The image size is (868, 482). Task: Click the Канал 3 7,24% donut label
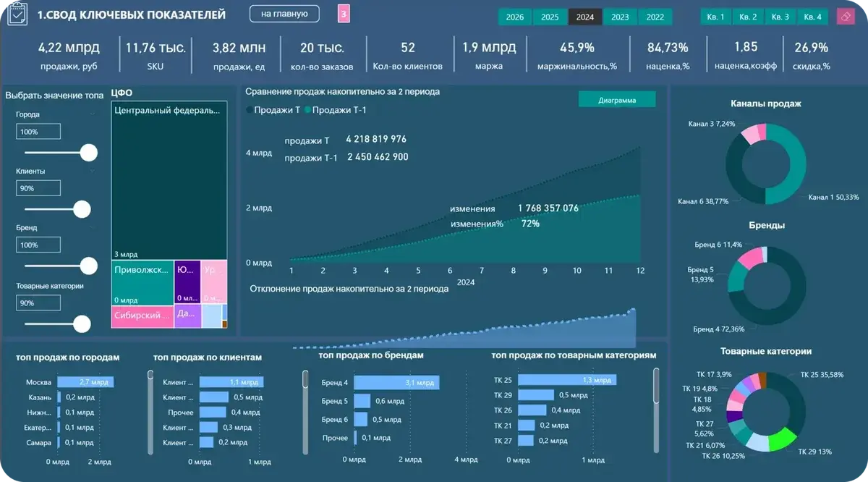pos(712,124)
